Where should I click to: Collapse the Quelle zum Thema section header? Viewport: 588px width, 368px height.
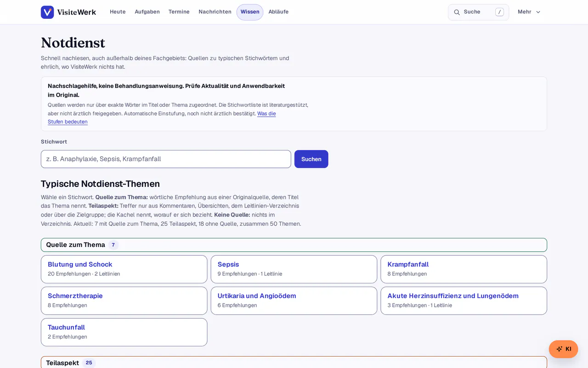294,245
